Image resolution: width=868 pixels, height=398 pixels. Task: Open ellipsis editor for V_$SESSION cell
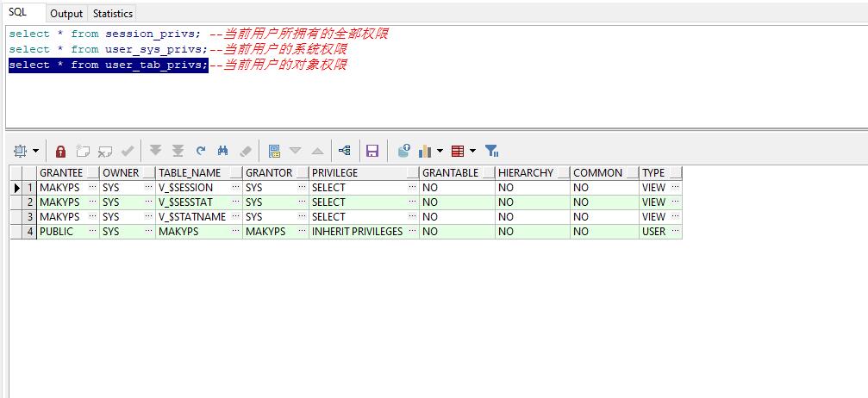click(235, 187)
